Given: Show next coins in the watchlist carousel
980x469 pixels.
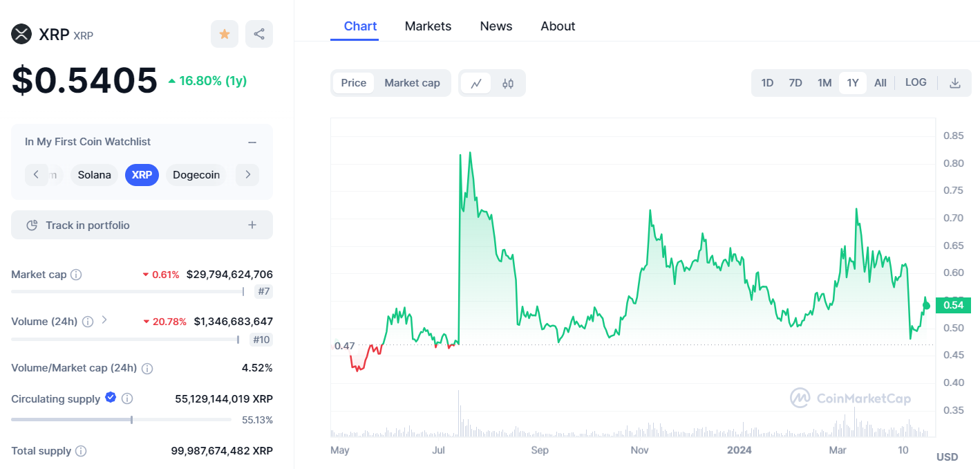Looking at the screenshot, I should click(247, 175).
